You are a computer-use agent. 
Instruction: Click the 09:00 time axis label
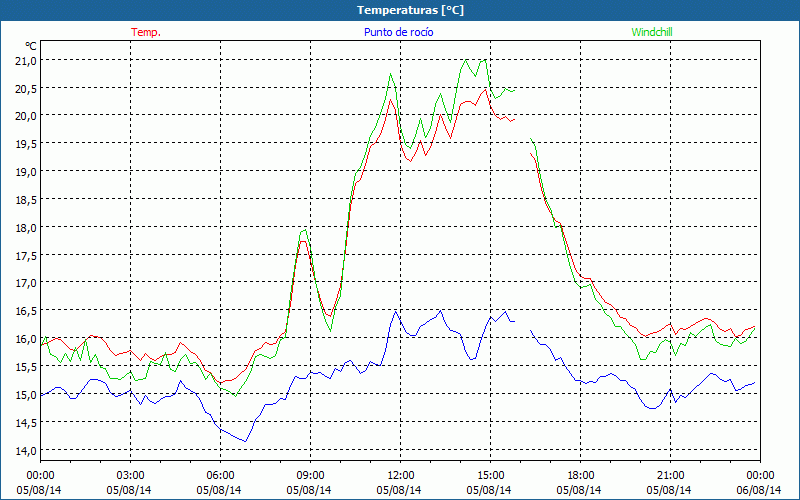310,475
